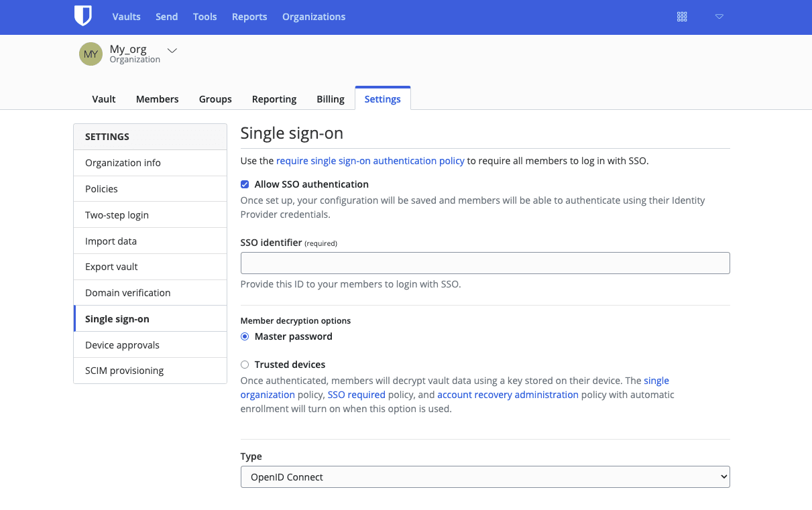Switch to the Members tab
812x510 pixels.
click(x=157, y=99)
